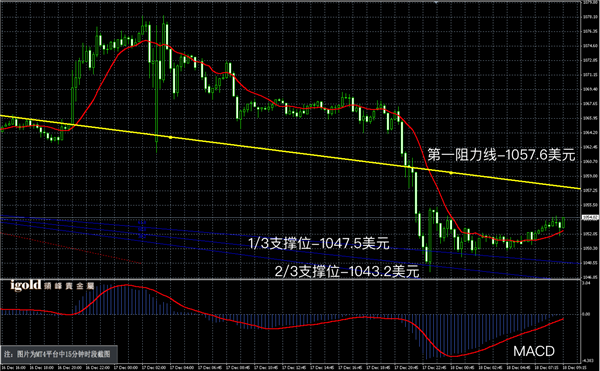Select the dotted red line segment at left

71,248
